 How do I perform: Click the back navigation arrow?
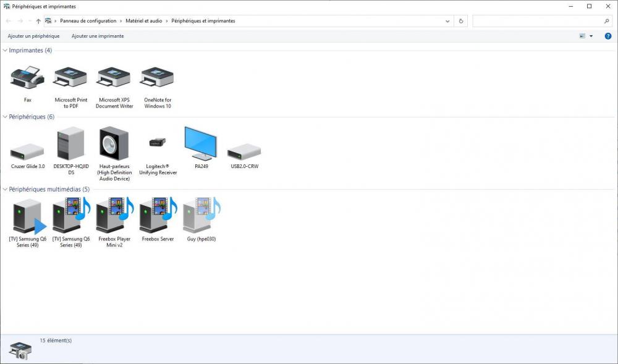tap(9, 21)
